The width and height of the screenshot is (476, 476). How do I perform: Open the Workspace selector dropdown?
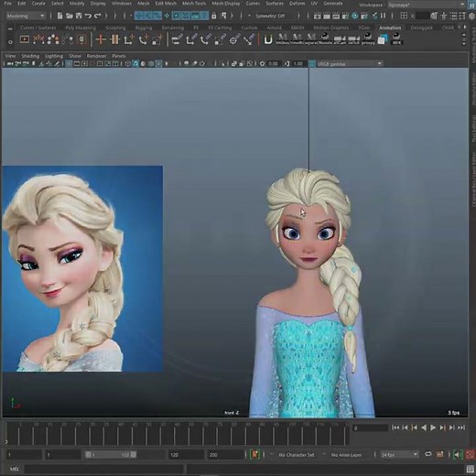[427, 5]
